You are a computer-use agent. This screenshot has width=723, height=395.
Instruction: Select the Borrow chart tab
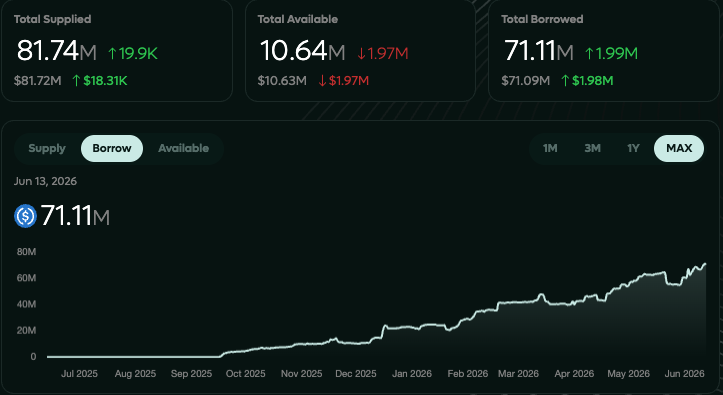point(112,148)
